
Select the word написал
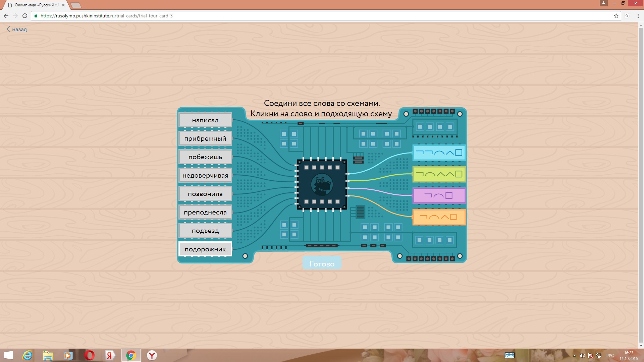coord(205,120)
